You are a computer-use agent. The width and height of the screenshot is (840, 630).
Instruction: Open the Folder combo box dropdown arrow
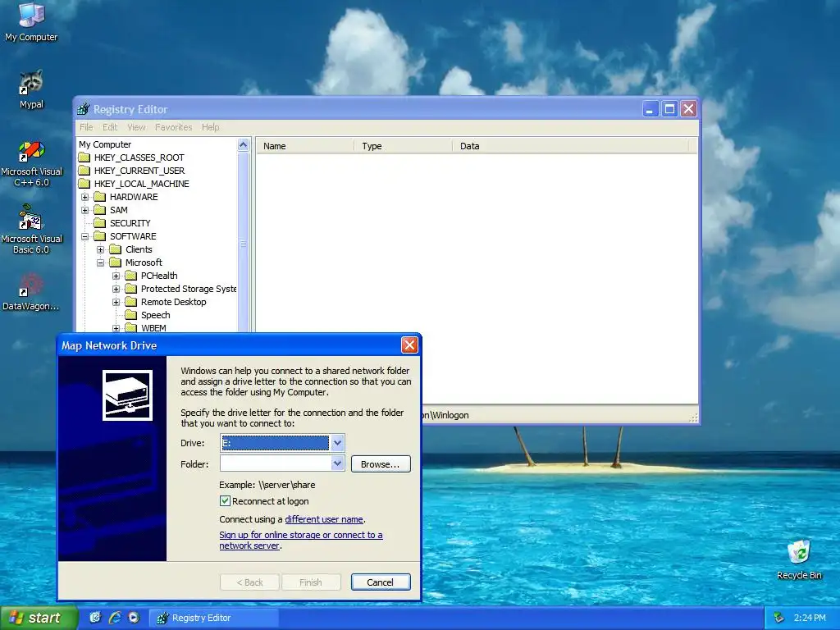[x=337, y=463]
